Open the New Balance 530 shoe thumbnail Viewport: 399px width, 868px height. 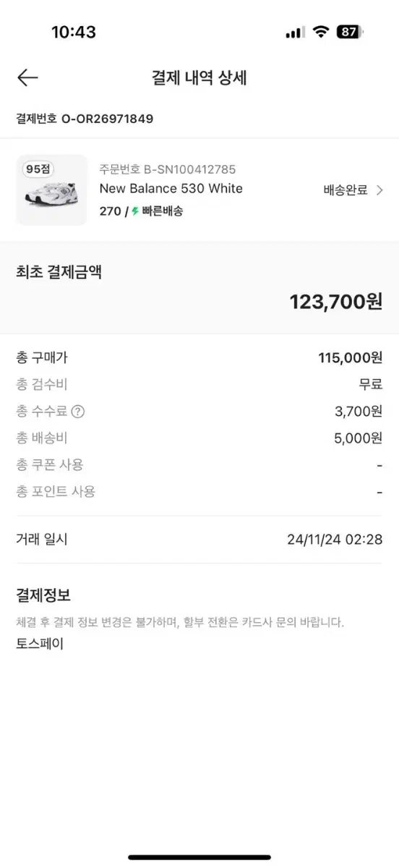(51, 190)
